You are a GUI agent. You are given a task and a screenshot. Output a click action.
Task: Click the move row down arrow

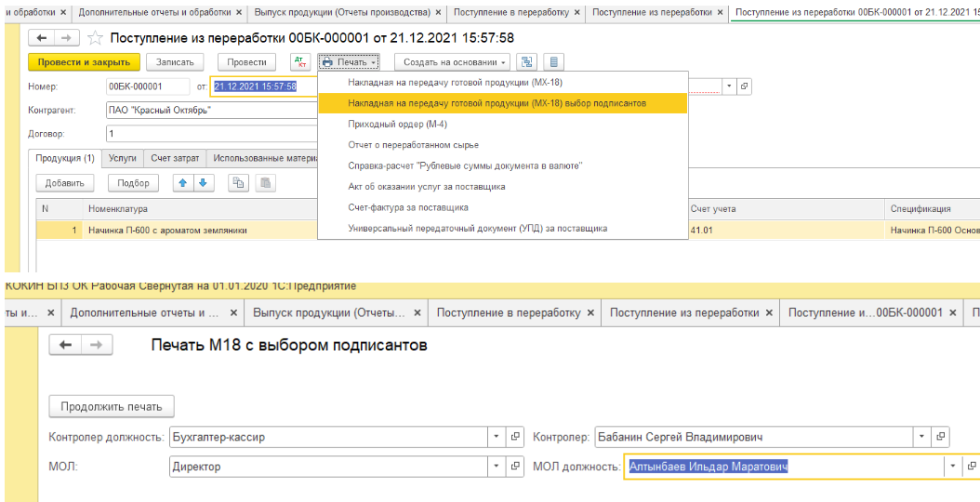(204, 182)
